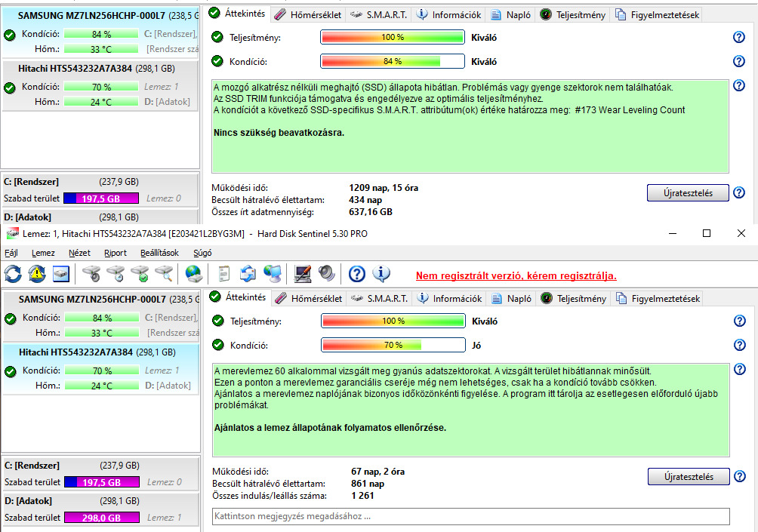Switch to Hőmérséklet tab in Hitachi window
The image size is (758, 532).
click(309, 299)
